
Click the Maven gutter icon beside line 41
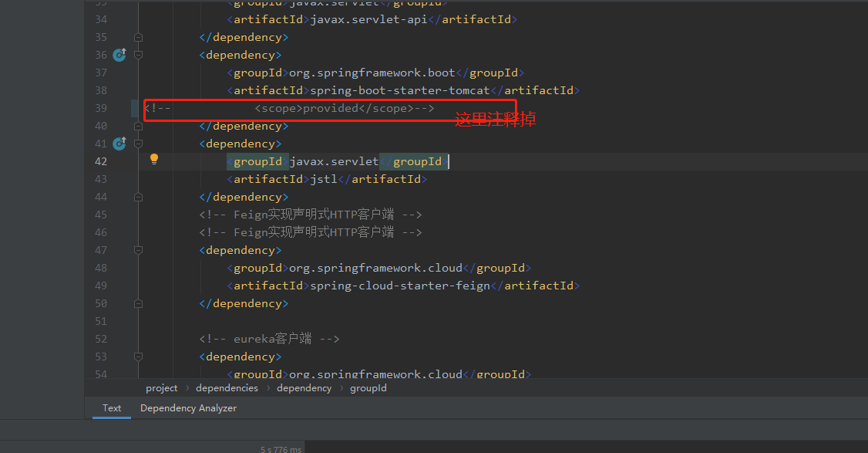tap(119, 144)
